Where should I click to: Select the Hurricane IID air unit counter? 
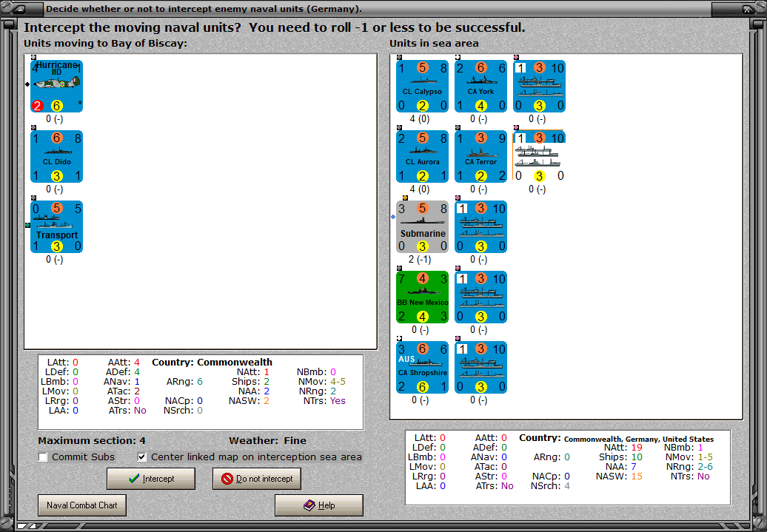pyautogui.click(x=56, y=86)
